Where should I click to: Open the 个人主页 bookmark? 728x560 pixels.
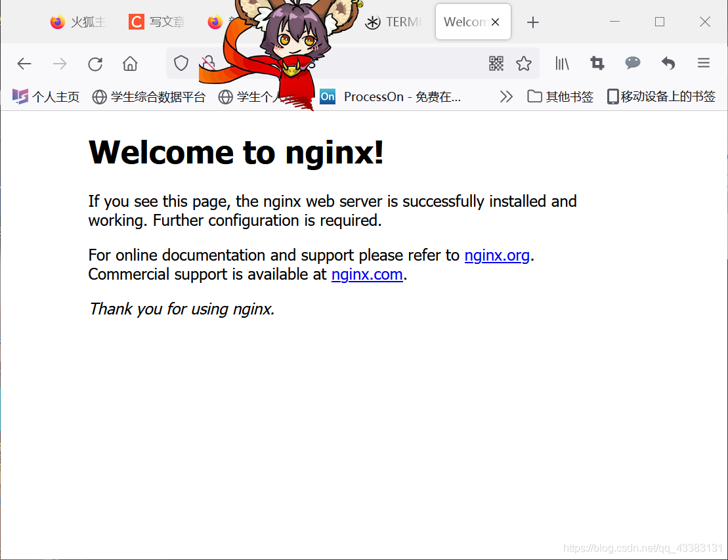coord(45,97)
